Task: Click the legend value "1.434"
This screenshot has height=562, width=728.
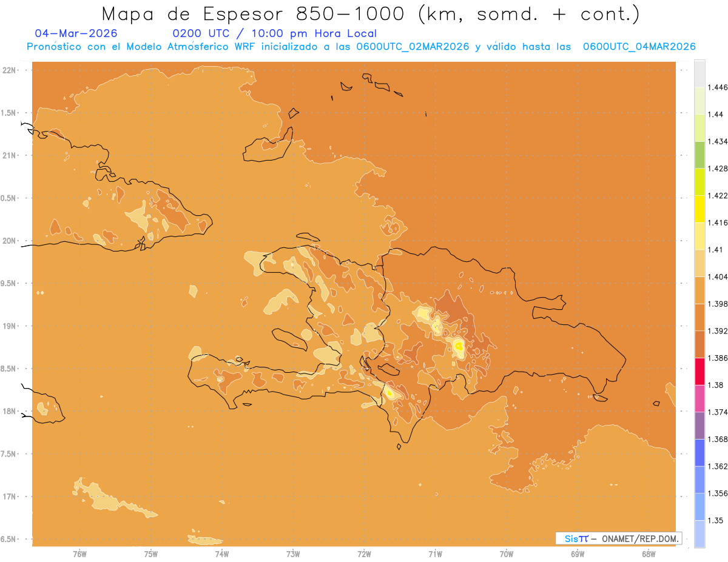Action: point(718,141)
